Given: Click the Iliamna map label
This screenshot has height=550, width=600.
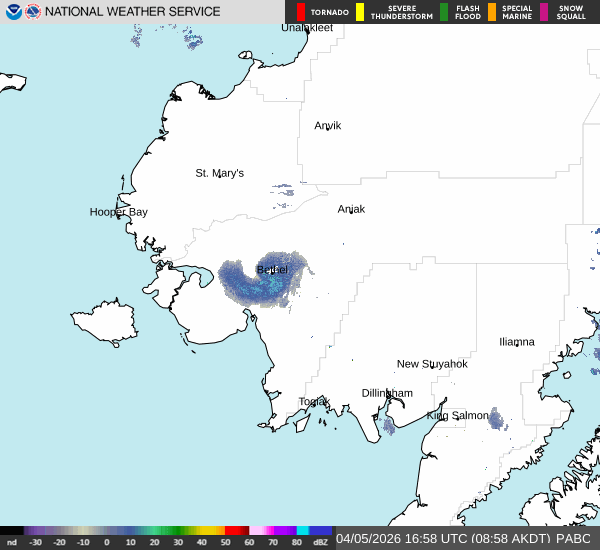Looking at the screenshot, I should tap(517, 342).
